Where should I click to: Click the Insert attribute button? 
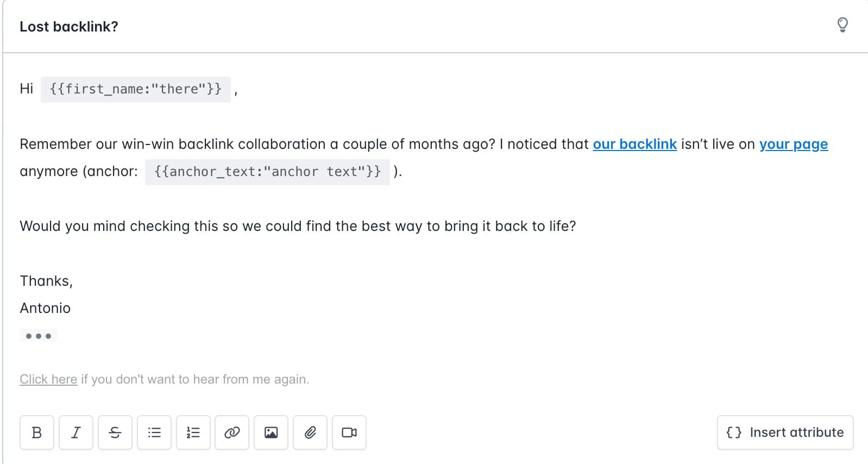point(785,432)
